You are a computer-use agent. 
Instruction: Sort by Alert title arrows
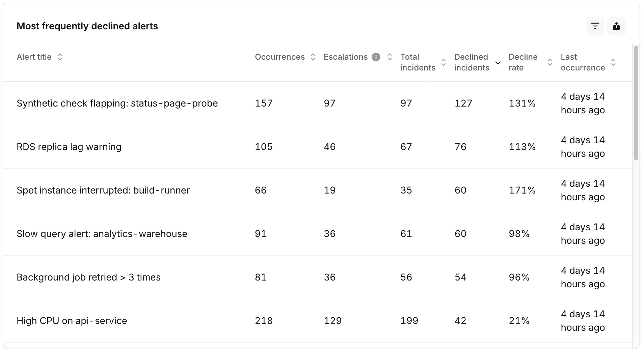[x=60, y=57]
